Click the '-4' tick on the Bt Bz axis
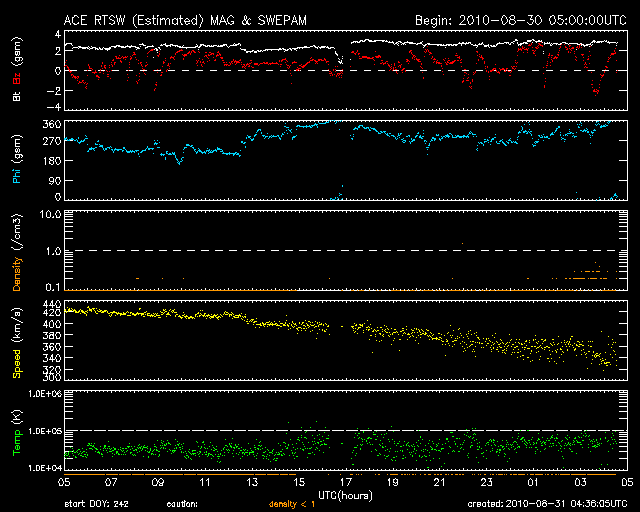The image size is (640, 512). click(54, 107)
